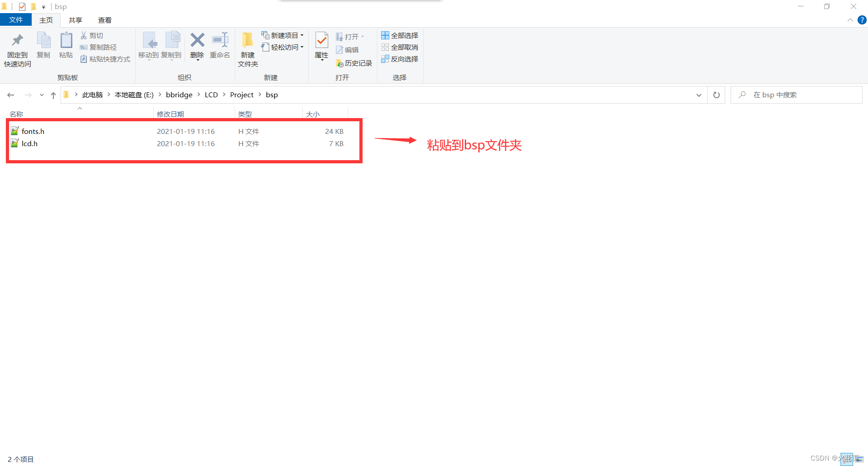
Task: Click the blue Help question mark icon
Action: point(862,20)
